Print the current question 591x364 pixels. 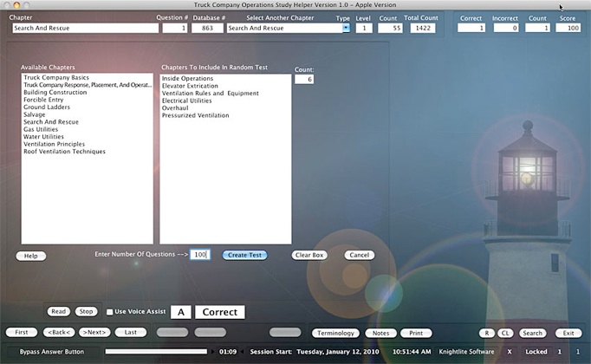click(x=416, y=333)
